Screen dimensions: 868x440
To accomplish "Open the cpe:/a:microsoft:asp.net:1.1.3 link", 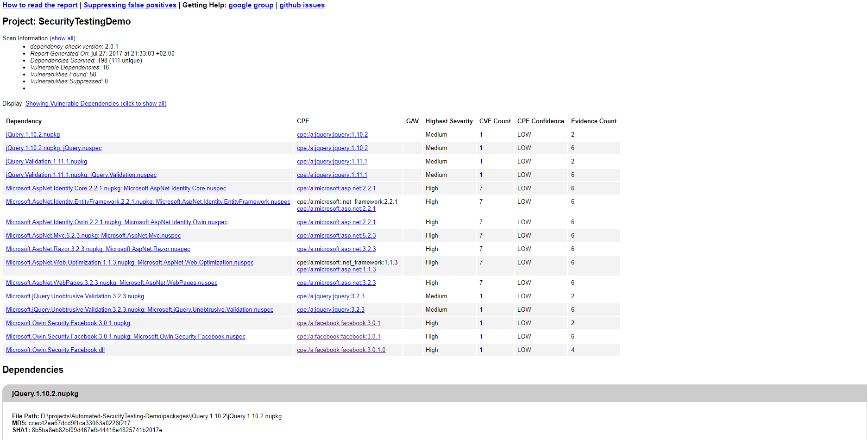I will click(x=336, y=270).
